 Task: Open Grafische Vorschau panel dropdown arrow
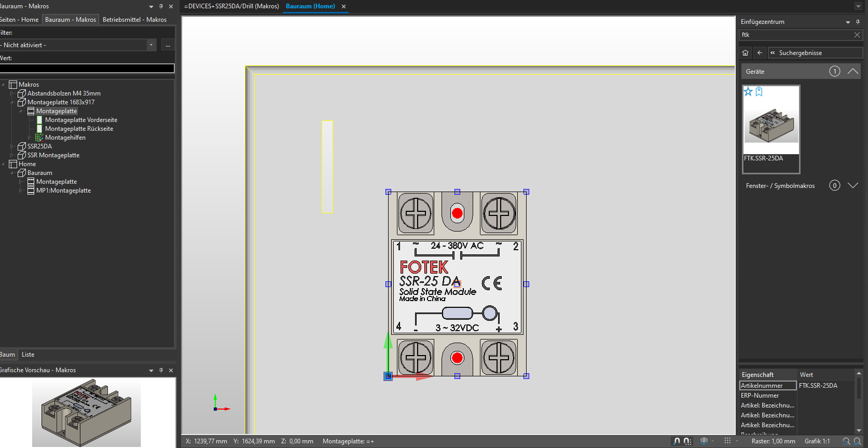coord(151,370)
